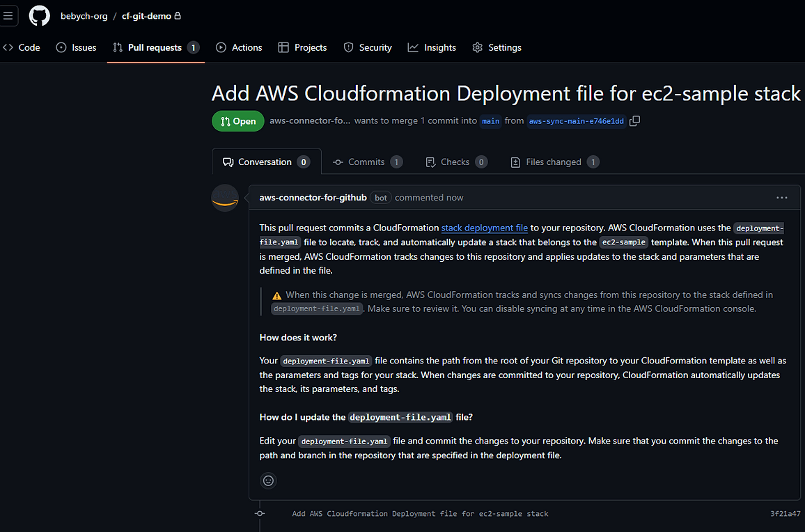Follow the 'stack deployment file' link
This screenshot has width=805, height=532.
485,228
